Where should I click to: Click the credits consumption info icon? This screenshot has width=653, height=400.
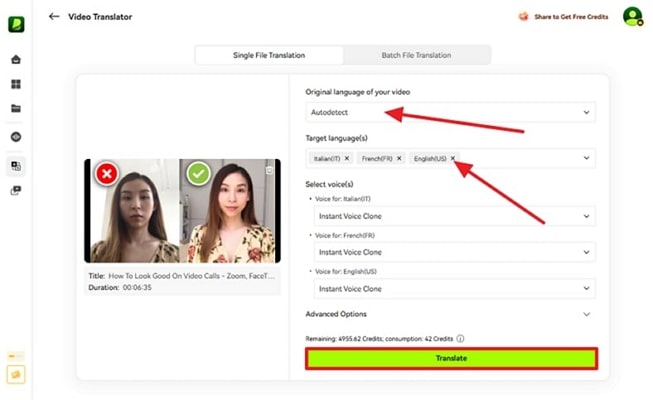pyautogui.click(x=460, y=338)
